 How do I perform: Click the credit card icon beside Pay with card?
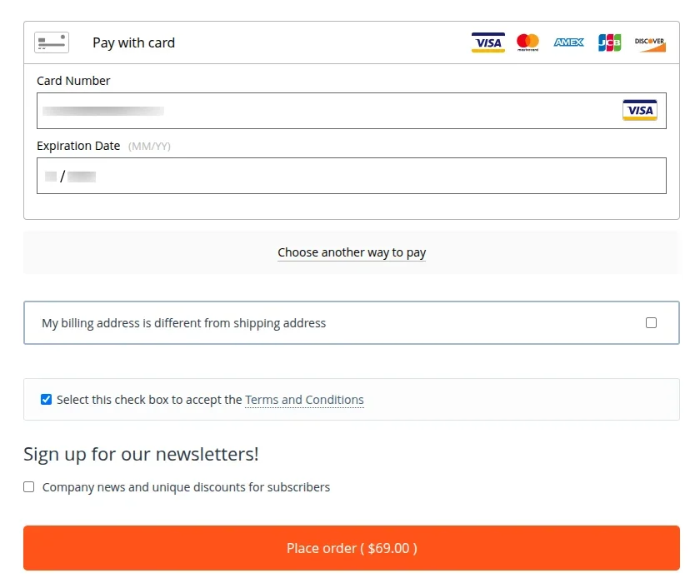(x=52, y=42)
